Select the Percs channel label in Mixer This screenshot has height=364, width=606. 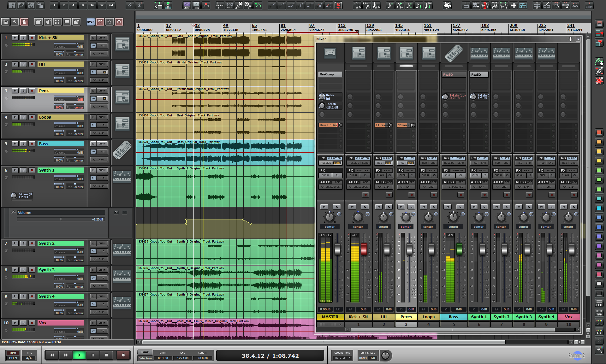pyautogui.click(x=406, y=317)
